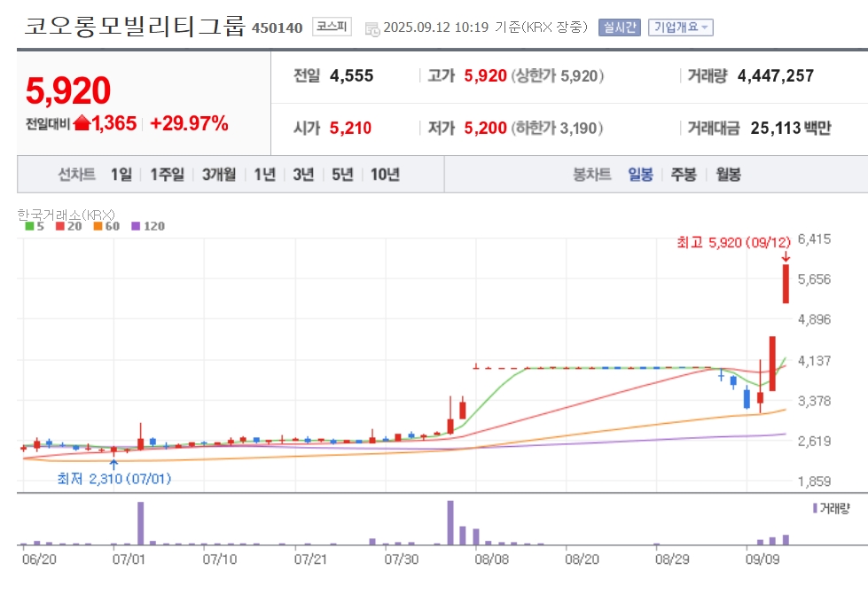This screenshot has height=595, width=868.
Task: Click the red 20-day moving average swatch
Action: [60, 226]
